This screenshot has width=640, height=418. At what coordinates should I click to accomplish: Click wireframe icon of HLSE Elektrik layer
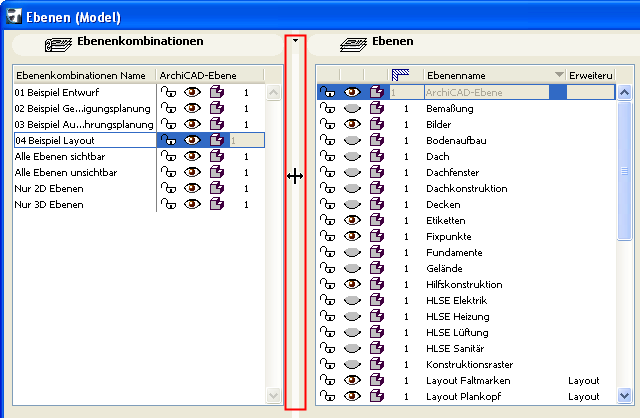(x=377, y=300)
